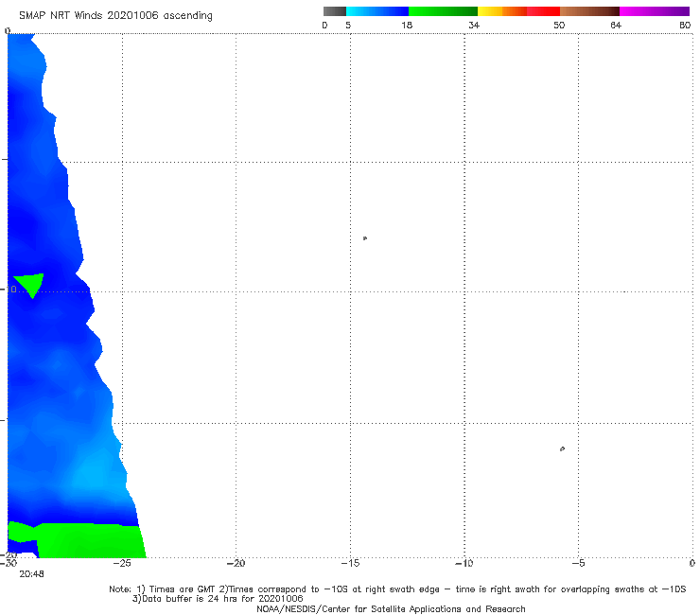Click the color bar label '5'
The image size is (700, 615).
coord(348,26)
